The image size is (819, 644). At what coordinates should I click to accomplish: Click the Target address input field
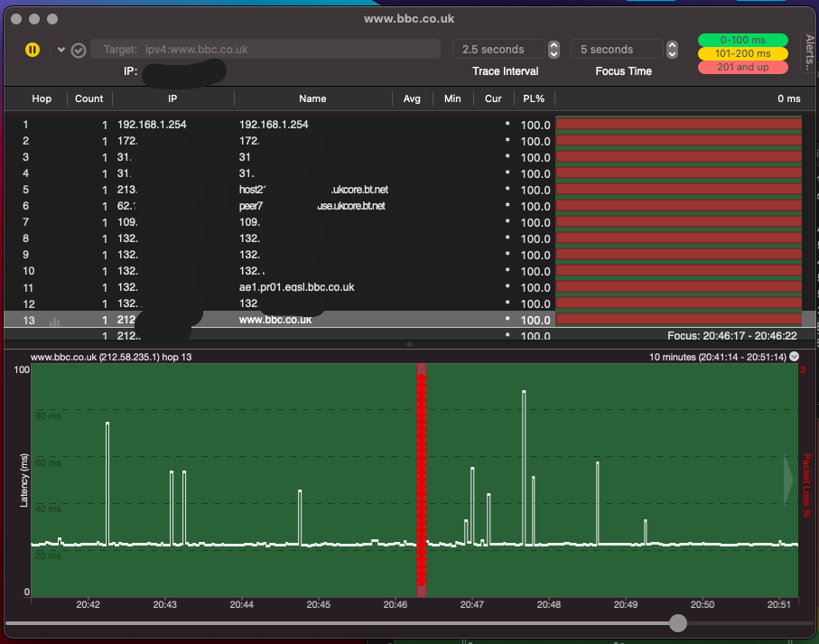pos(265,50)
